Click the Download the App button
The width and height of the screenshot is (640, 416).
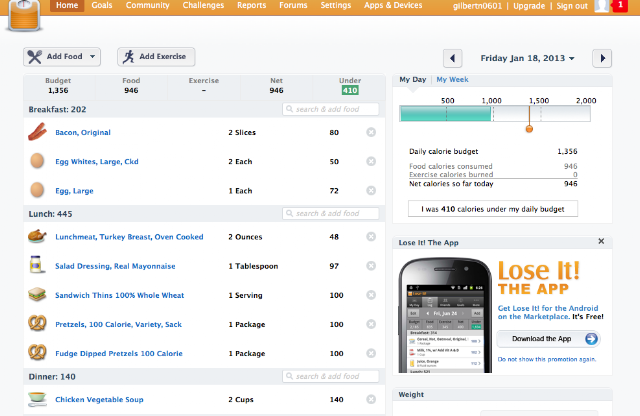pyautogui.click(x=548, y=339)
